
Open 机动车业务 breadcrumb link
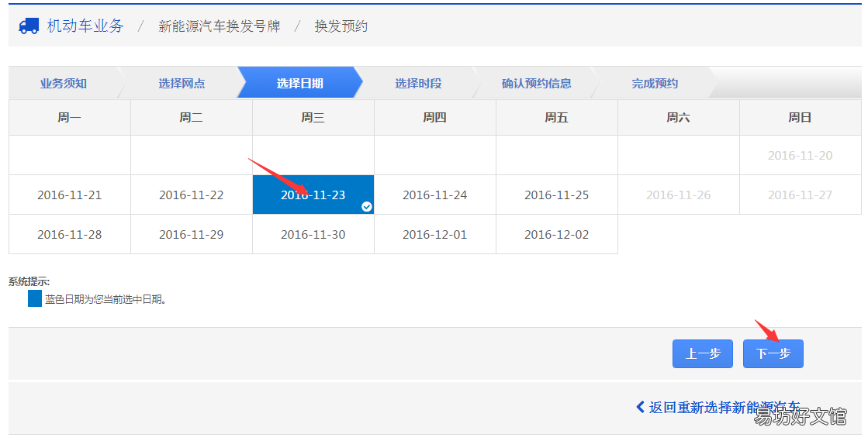(x=85, y=26)
